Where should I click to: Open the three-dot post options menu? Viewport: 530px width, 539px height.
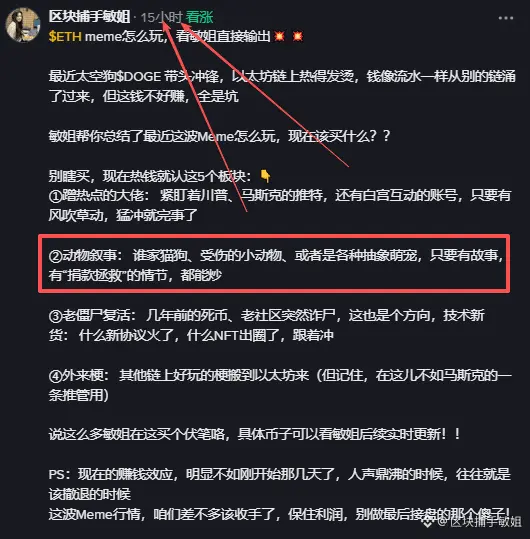click(x=506, y=18)
